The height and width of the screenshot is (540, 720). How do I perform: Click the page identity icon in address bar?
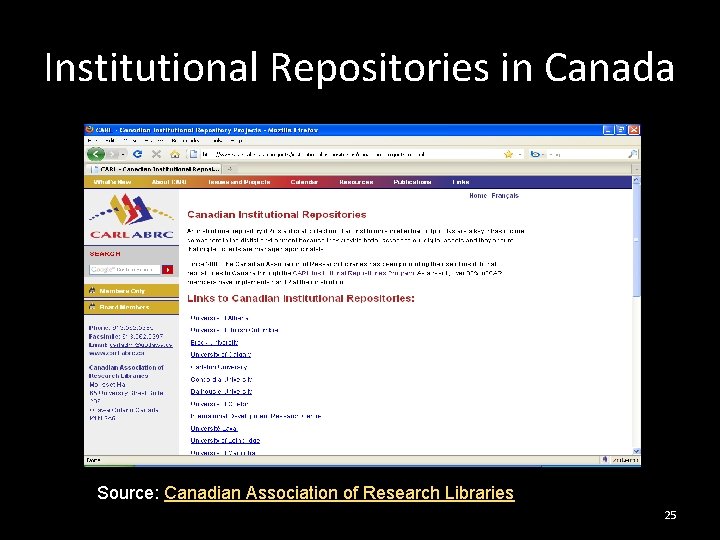(193, 154)
